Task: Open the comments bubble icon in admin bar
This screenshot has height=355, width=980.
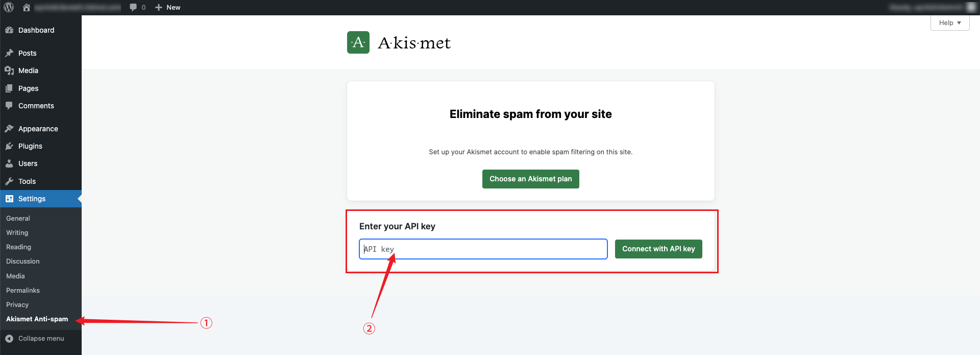Action: (133, 7)
